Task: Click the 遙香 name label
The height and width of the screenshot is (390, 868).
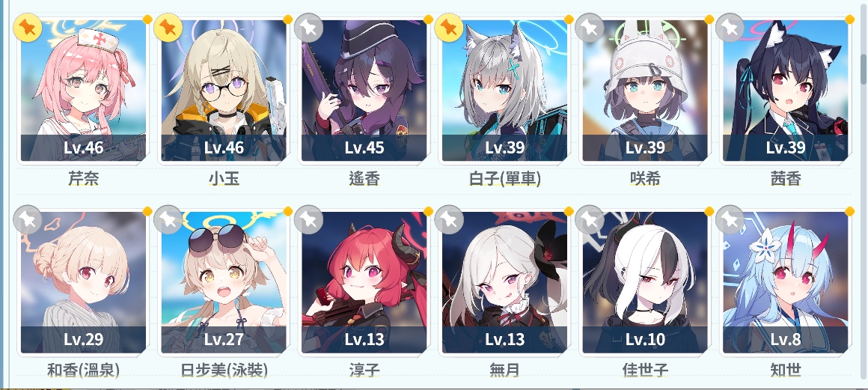Action: (364, 178)
